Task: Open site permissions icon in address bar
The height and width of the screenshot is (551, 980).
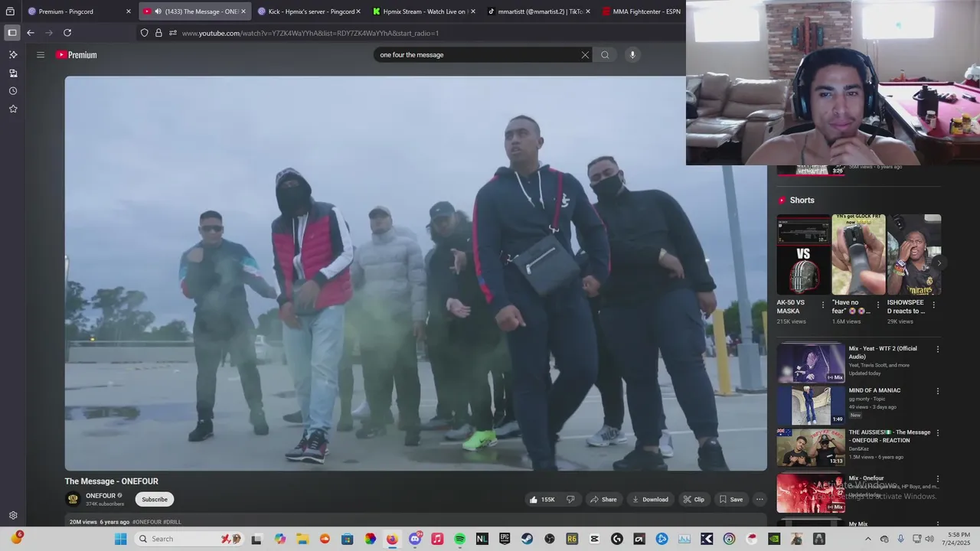Action: click(x=173, y=33)
